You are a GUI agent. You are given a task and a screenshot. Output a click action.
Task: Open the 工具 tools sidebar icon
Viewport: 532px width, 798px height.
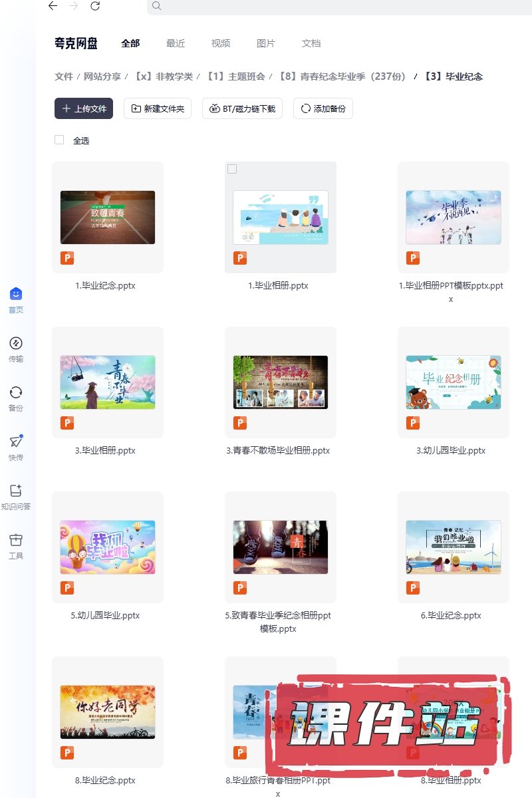point(16,540)
